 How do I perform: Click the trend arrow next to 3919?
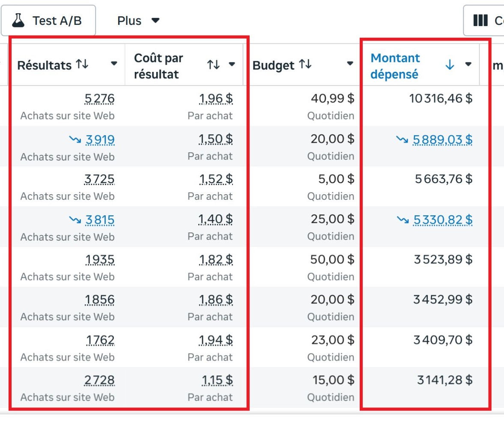click(x=75, y=140)
